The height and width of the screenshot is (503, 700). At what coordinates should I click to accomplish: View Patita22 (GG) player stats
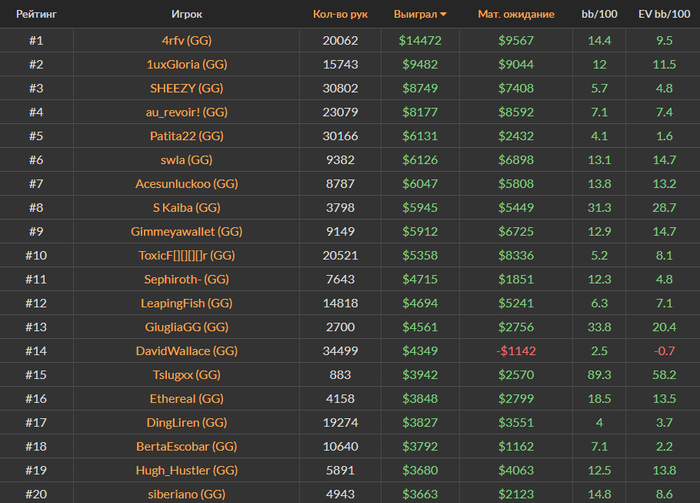[x=187, y=136]
